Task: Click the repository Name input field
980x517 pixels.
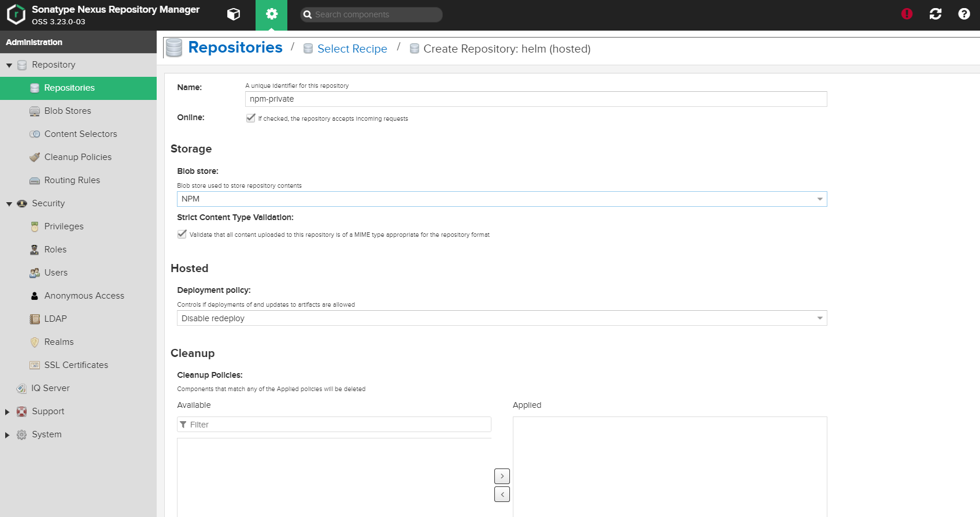Action: (535, 99)
